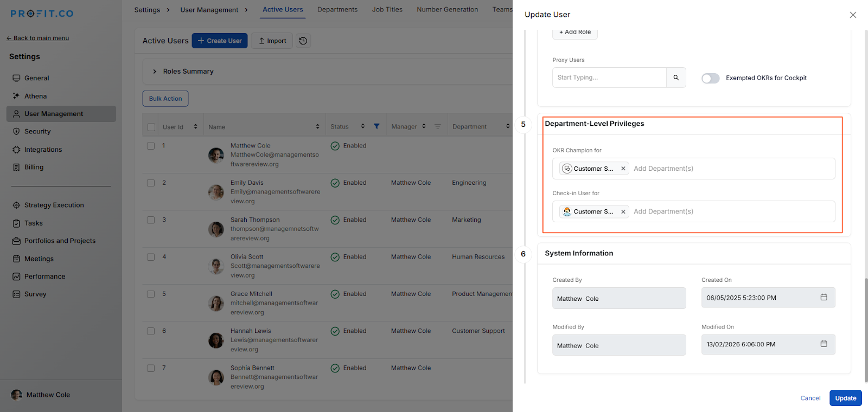Open the Created On calendar icon

coord(824,297)
